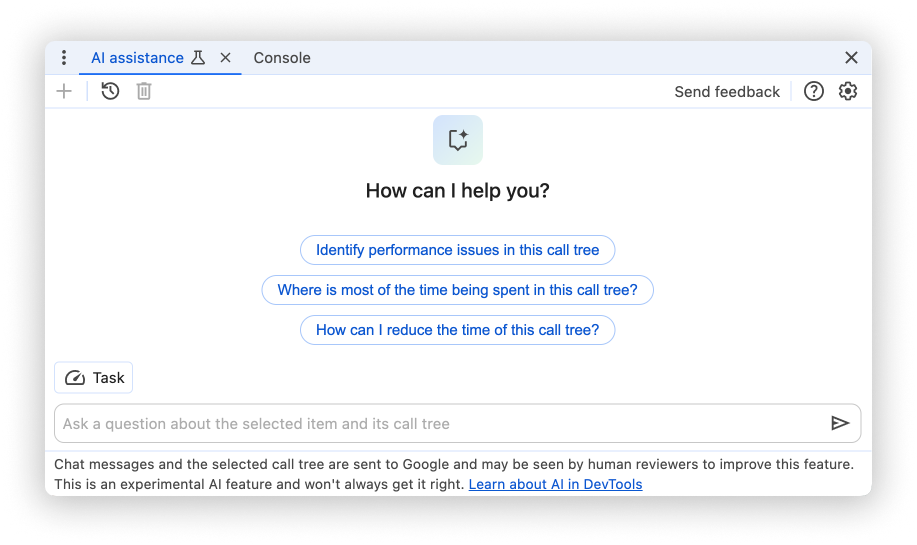Open the "Learn about AI in DevTools" link

tap(555, 485)
